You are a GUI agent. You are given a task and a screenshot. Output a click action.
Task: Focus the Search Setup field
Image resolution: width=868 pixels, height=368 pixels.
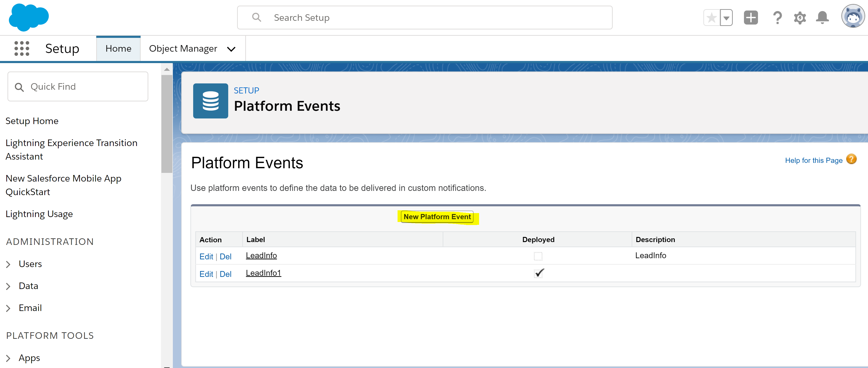click(x=425, y=18)
